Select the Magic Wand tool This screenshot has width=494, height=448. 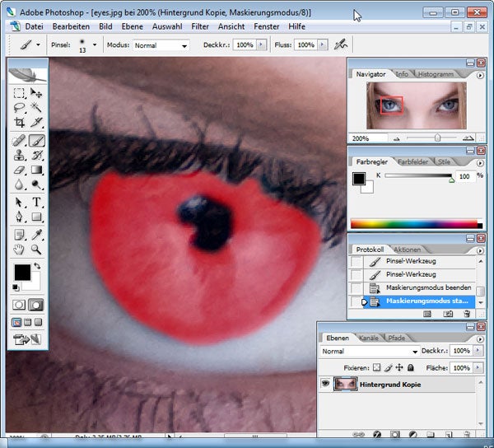point(36,107)
